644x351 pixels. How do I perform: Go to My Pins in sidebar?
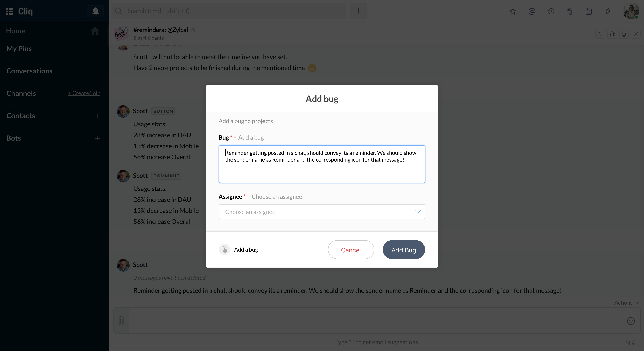19,49
